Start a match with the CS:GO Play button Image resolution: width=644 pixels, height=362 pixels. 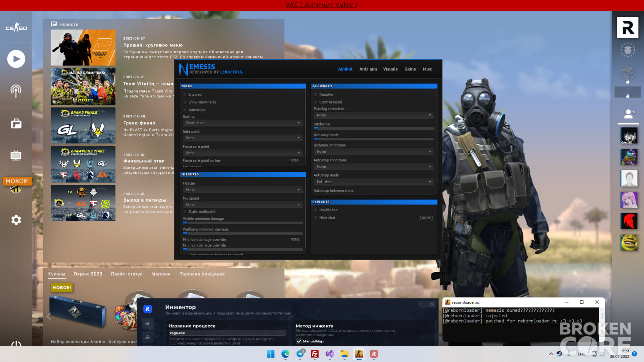(x=16, y=59)
